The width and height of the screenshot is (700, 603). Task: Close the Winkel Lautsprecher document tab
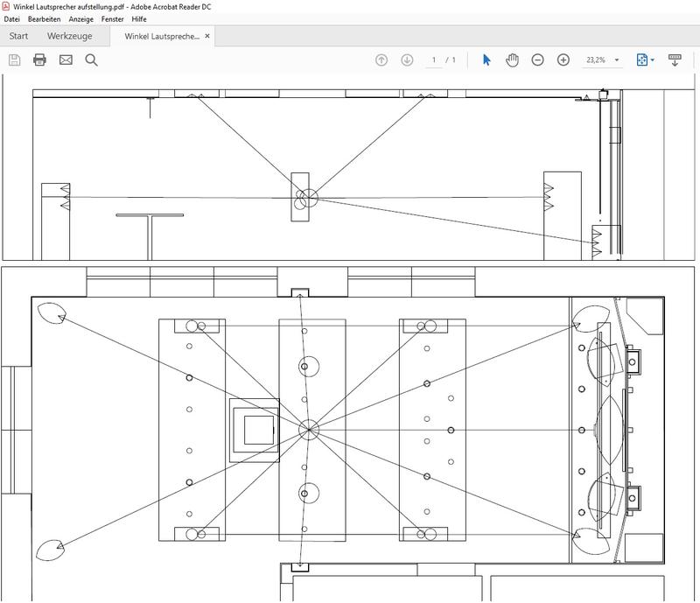(207, 36)
